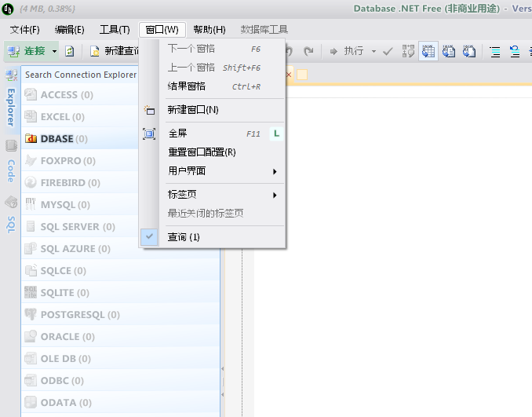Expand the 标签页 submenu

click(x=213, y=195)
